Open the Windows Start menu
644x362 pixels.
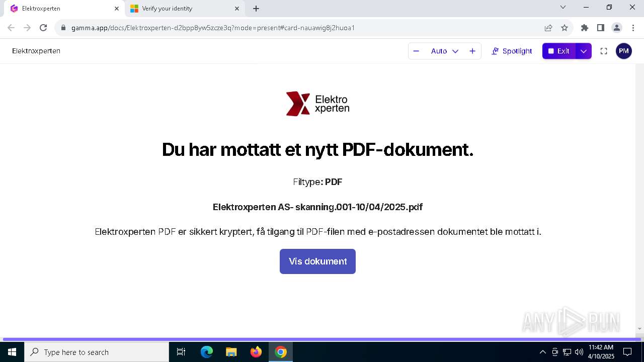[12, 352]
